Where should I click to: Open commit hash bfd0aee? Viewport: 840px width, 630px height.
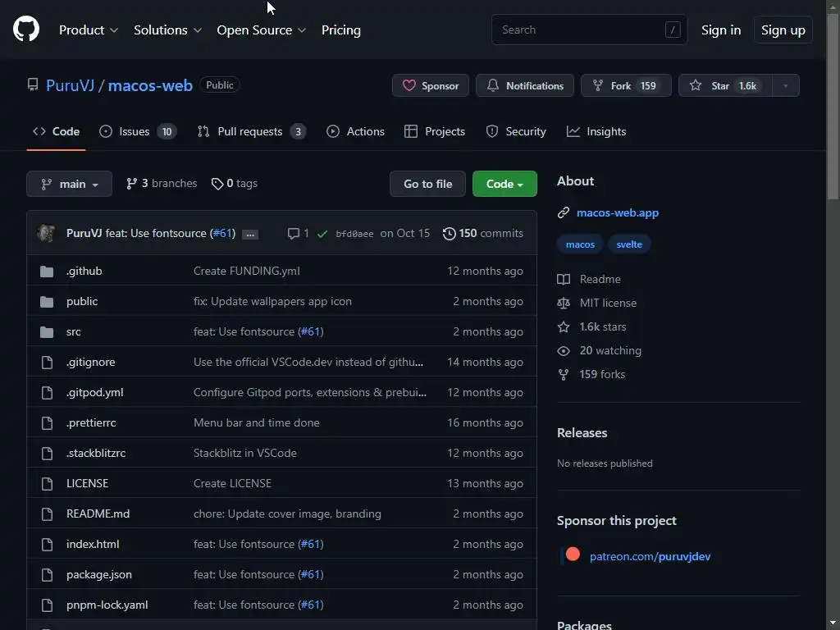tap(354, 234)
